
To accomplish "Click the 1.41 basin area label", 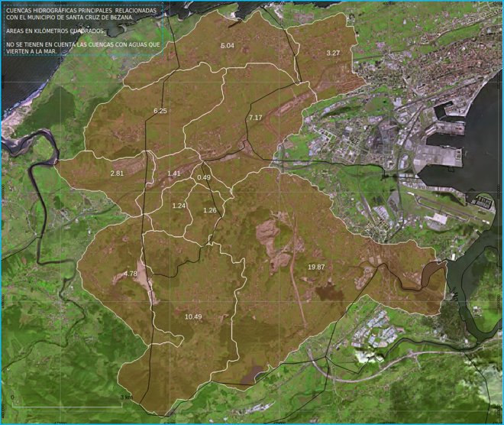I will click(173, 174).
